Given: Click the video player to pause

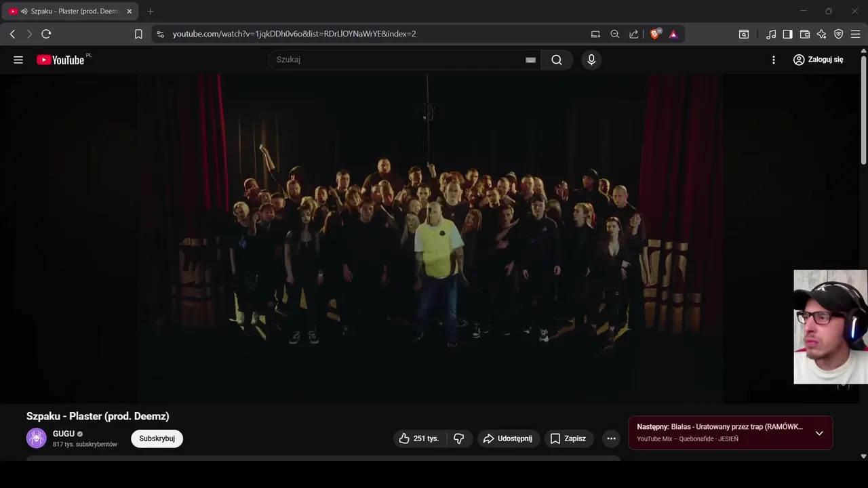Looking at the screenshot, I should (430, 239).
